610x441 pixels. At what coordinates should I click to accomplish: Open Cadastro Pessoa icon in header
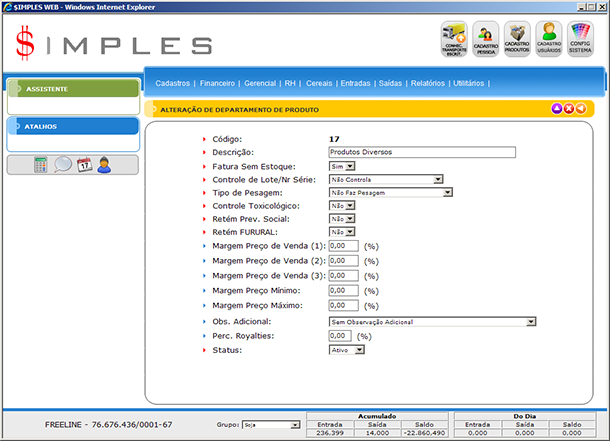485,40
